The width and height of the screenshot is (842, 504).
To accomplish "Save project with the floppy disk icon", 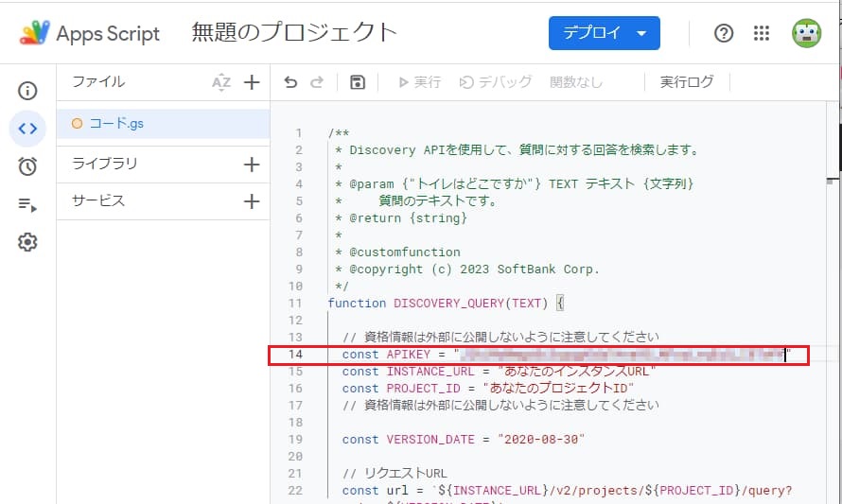I will tap(357, 82).
